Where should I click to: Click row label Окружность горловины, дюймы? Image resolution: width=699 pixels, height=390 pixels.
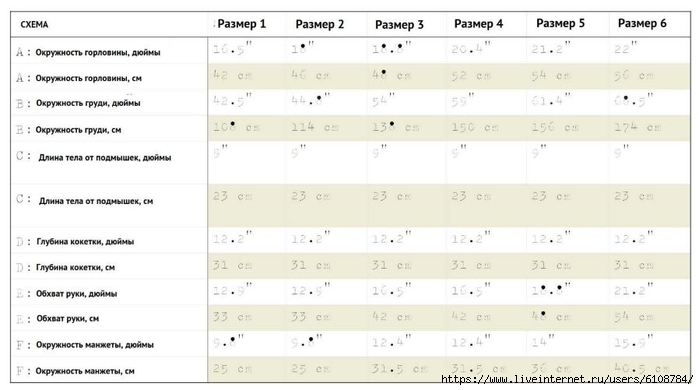click(x=98, y=53)
